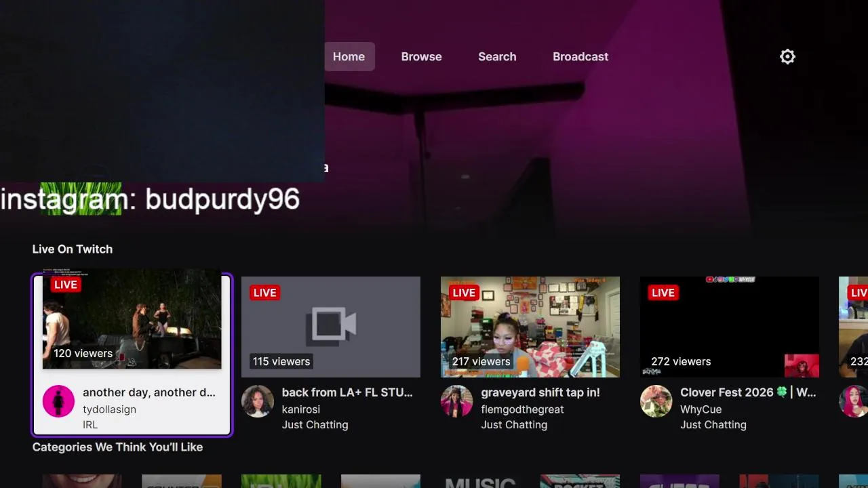Click Just Chatting under kanirosi
The image size is (868, 488).
[315, 425]
